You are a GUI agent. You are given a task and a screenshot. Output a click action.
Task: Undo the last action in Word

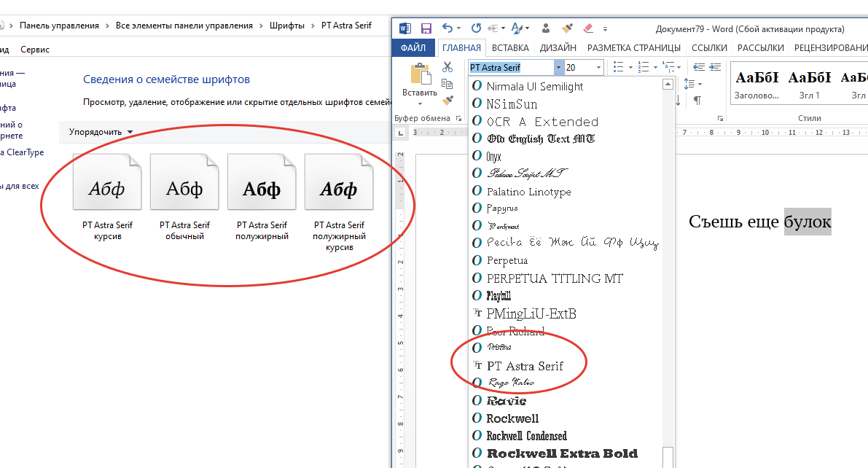[447, 28]
